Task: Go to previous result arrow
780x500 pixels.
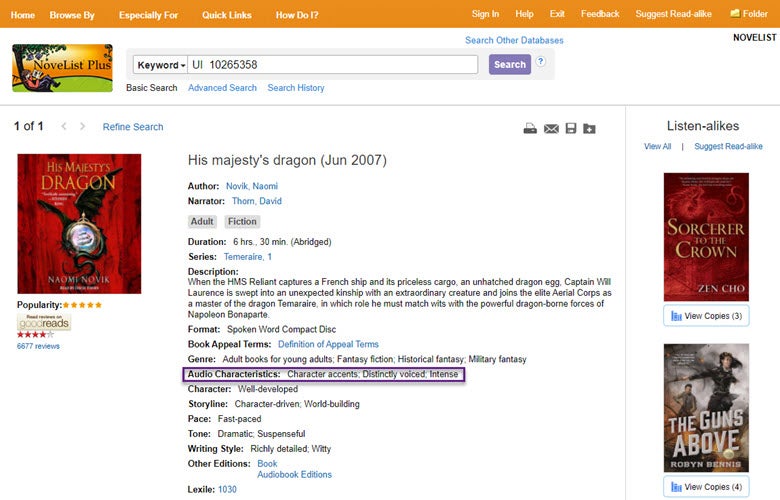Action: (x=64, y=127)
